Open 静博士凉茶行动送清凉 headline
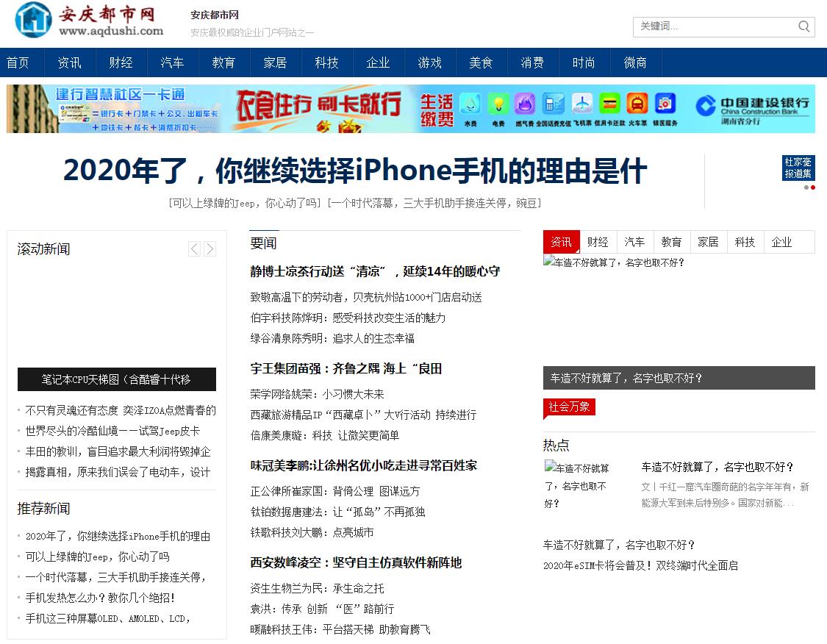 click(375, 271)
